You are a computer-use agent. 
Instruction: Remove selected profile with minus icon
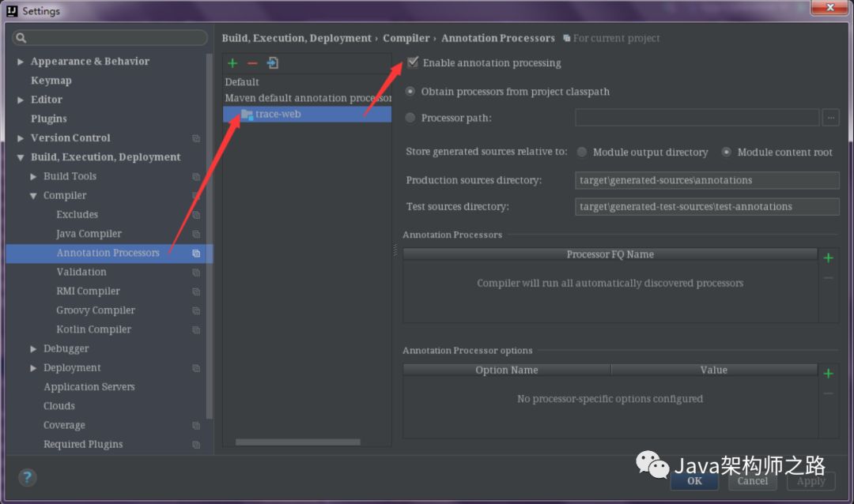(x=252, y=63)
